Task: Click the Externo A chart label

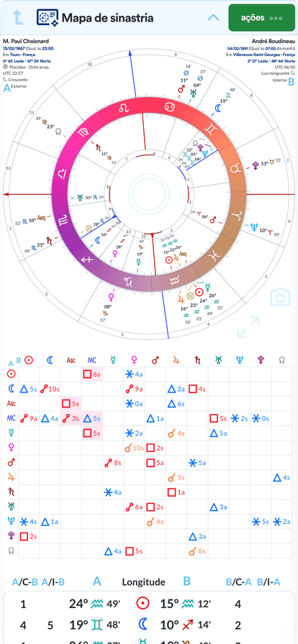Action: 14,87
